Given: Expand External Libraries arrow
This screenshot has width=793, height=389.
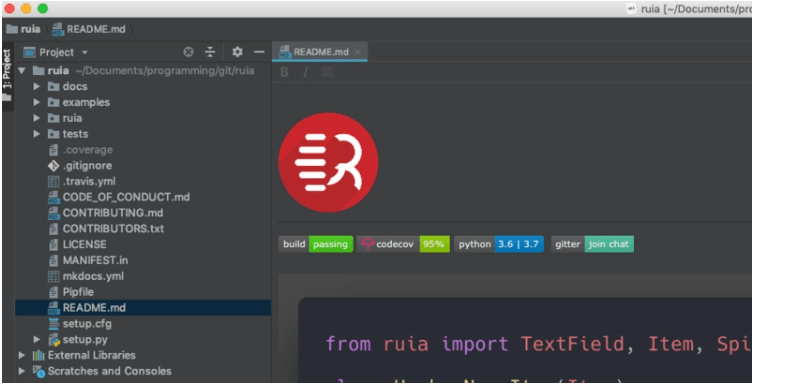Looking at the screenshot, I should tap(21, 355).
